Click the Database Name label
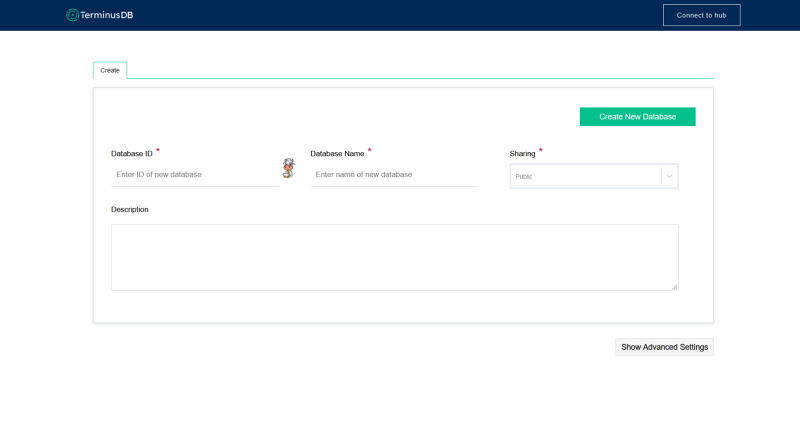 click(x=337, y=154)
